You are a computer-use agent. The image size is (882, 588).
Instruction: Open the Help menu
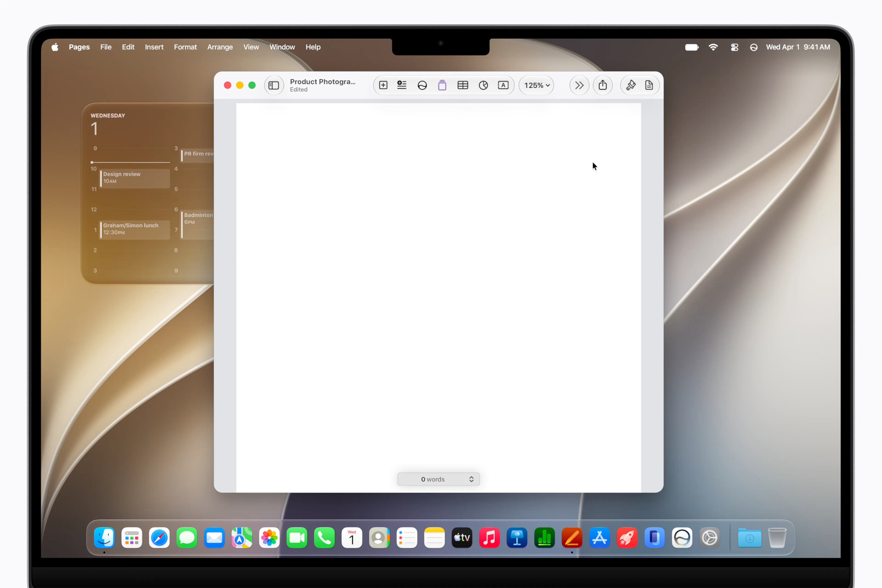click(x=313, y=47)
